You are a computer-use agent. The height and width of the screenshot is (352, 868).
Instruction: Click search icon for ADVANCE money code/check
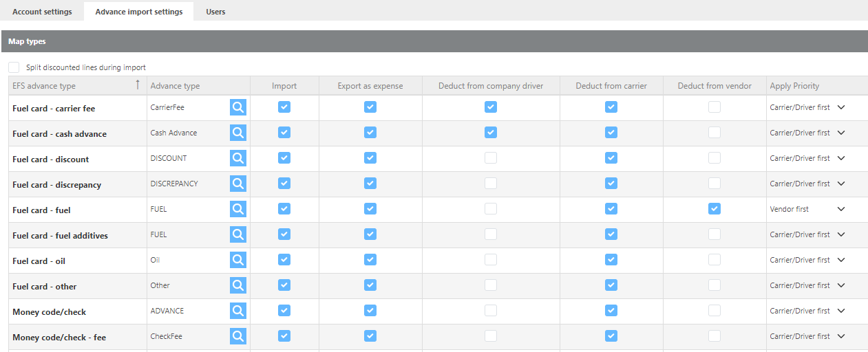[x=237, y=311]
